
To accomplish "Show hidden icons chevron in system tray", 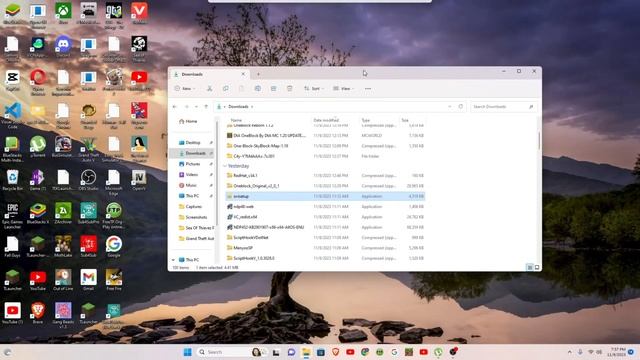I will [569, 352].
